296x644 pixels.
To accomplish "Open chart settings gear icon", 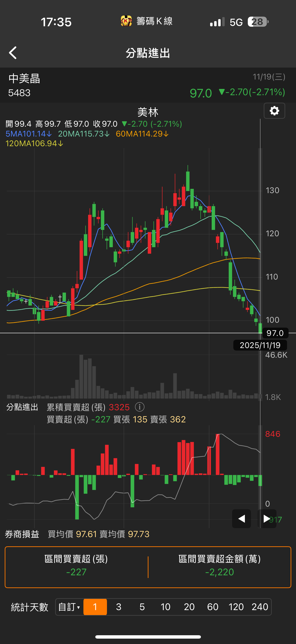I will 274,111.
